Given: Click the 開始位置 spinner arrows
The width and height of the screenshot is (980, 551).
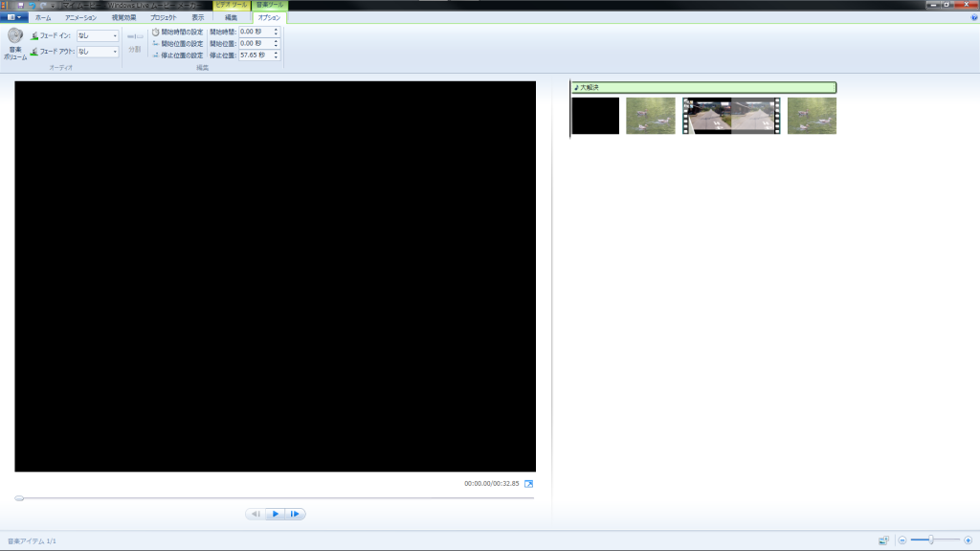Looking at the screenshot, I should [x=276, y=43].
